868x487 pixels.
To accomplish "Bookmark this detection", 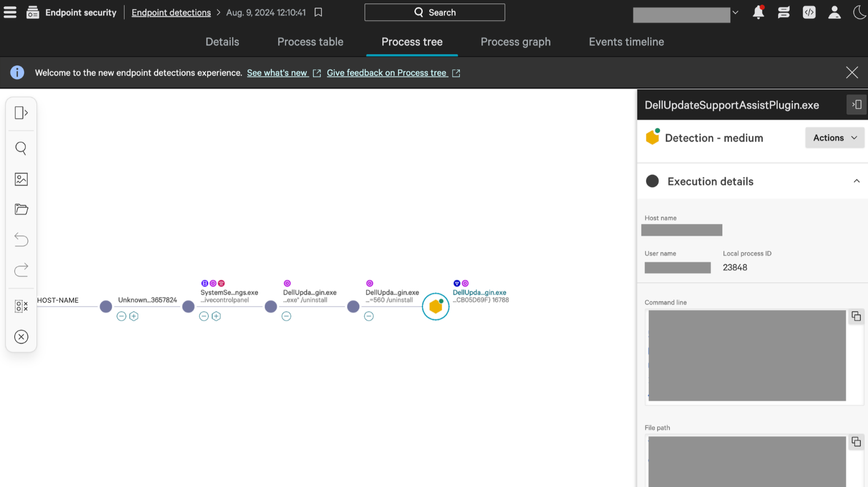I will (318, 13).
